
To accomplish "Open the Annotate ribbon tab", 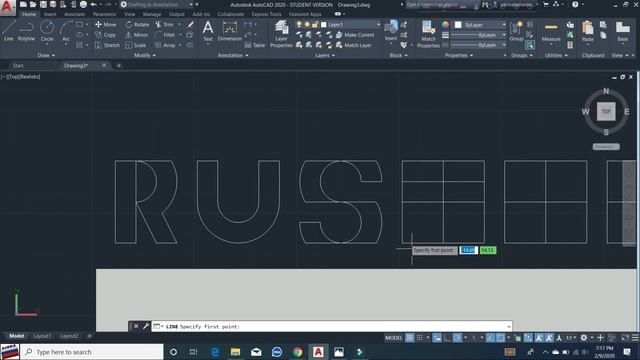I will click(74, 14).
